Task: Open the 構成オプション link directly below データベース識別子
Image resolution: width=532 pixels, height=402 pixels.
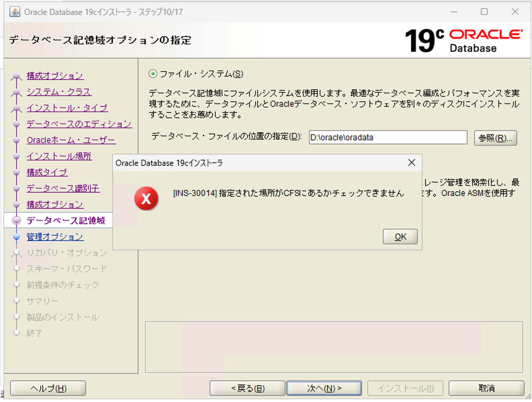Action: (x=55, y=205)
